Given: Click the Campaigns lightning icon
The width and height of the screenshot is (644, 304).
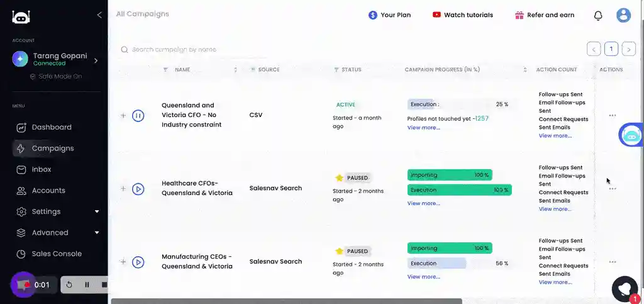Looking at the screenshot, I should [x=21, y=149].
